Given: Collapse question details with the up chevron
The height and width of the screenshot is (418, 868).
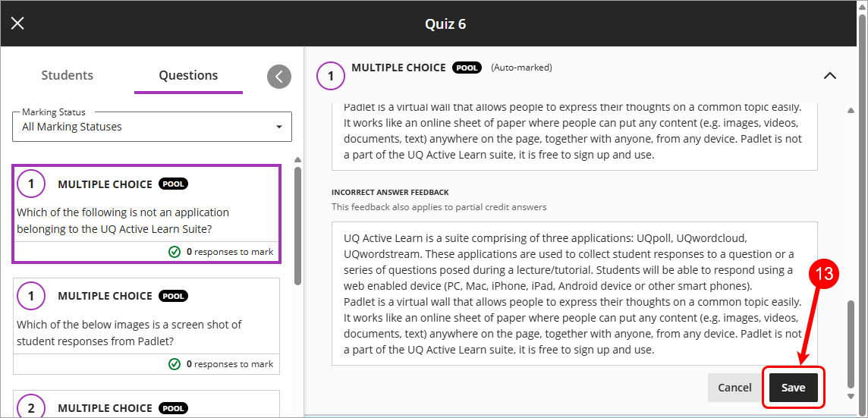Looking at the screenshot, I should 830,77.
